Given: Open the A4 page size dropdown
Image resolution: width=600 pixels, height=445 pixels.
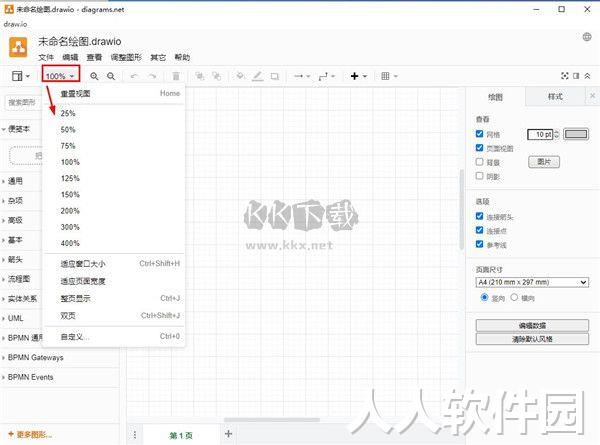Looking at the screenshot, I should click(532, 282).
